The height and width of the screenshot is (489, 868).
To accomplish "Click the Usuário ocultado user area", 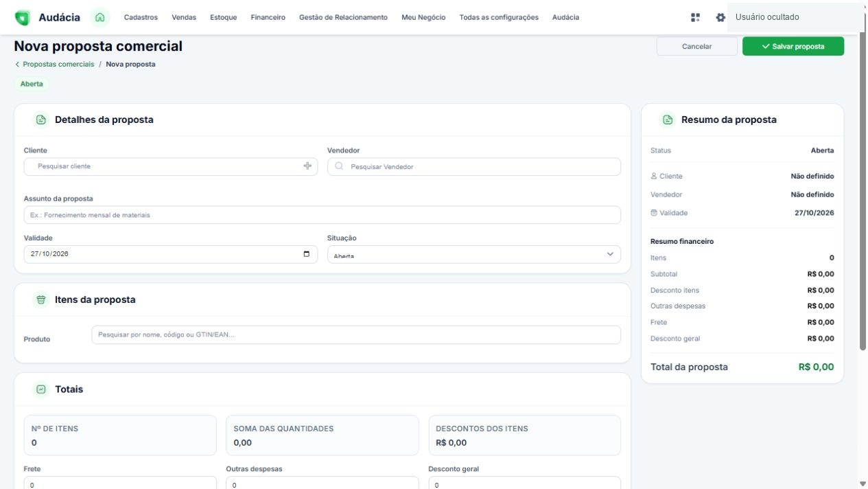I will click(795, 17).
